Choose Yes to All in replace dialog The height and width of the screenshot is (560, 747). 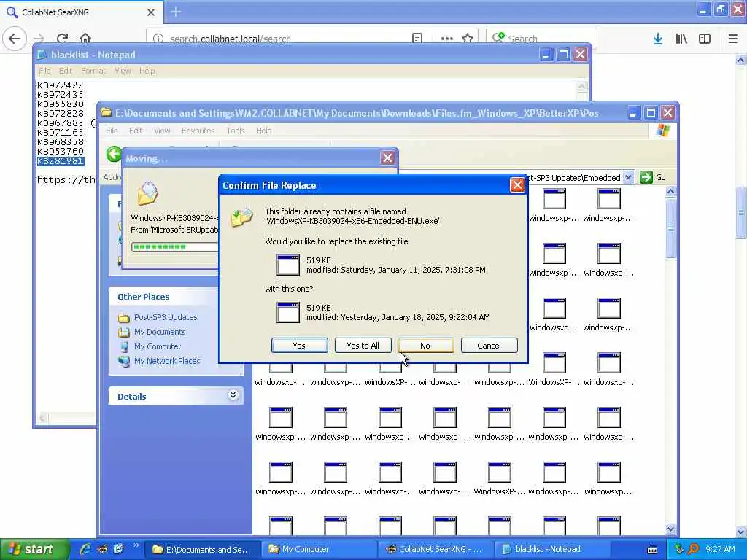363,346
